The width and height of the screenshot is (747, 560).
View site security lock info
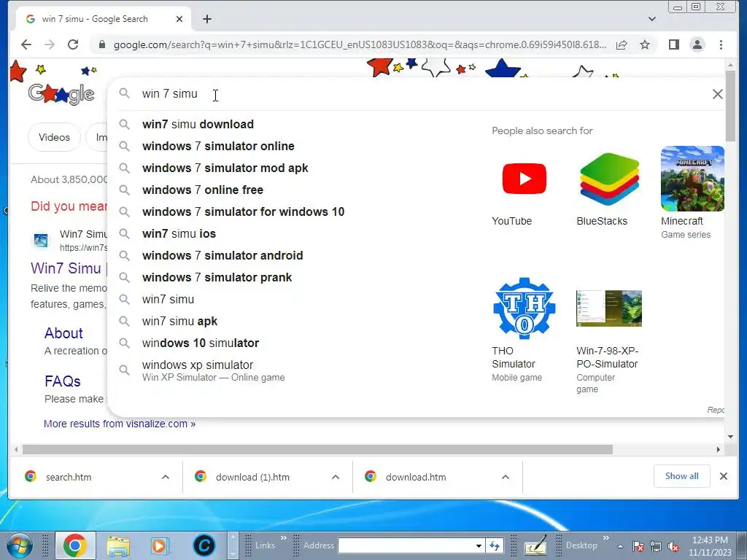[x=101, y=44]
